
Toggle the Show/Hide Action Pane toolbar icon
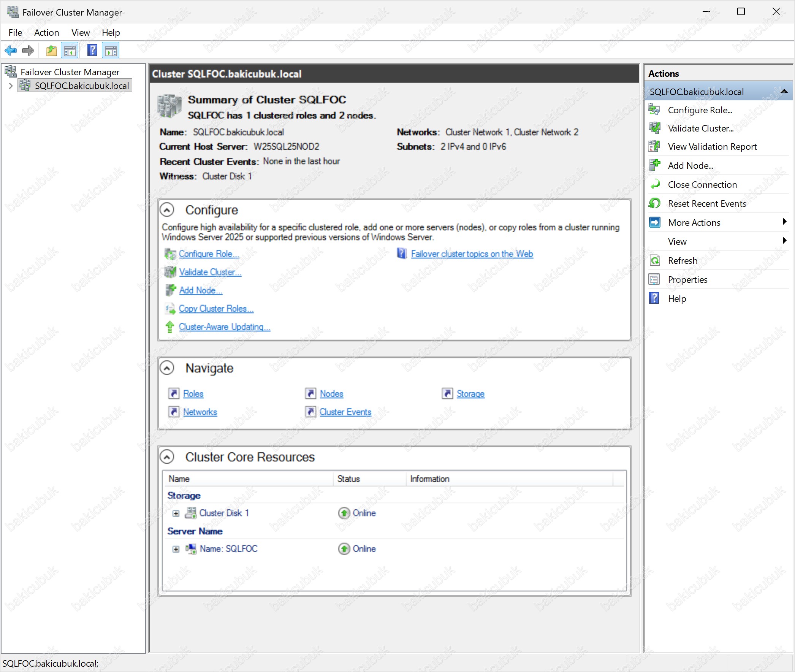click(x=111, y=50)
